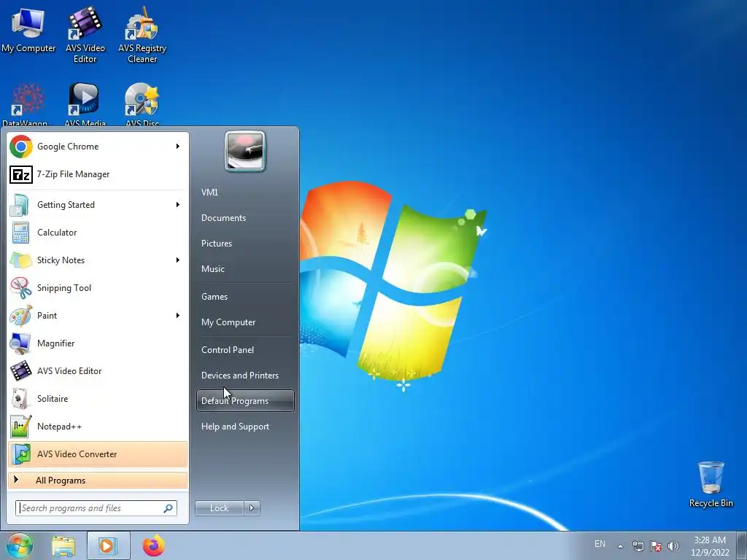Image resolution: width=747 pixels, height=560 pixels.
Task: Open the Music library
Action: tap(245, 269)
